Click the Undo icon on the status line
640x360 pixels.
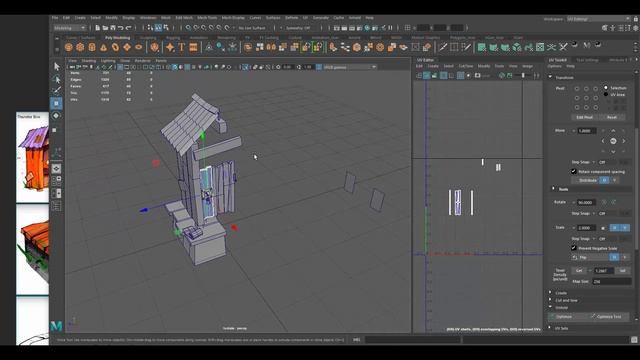pyautogui.click(x=120, y=28)
